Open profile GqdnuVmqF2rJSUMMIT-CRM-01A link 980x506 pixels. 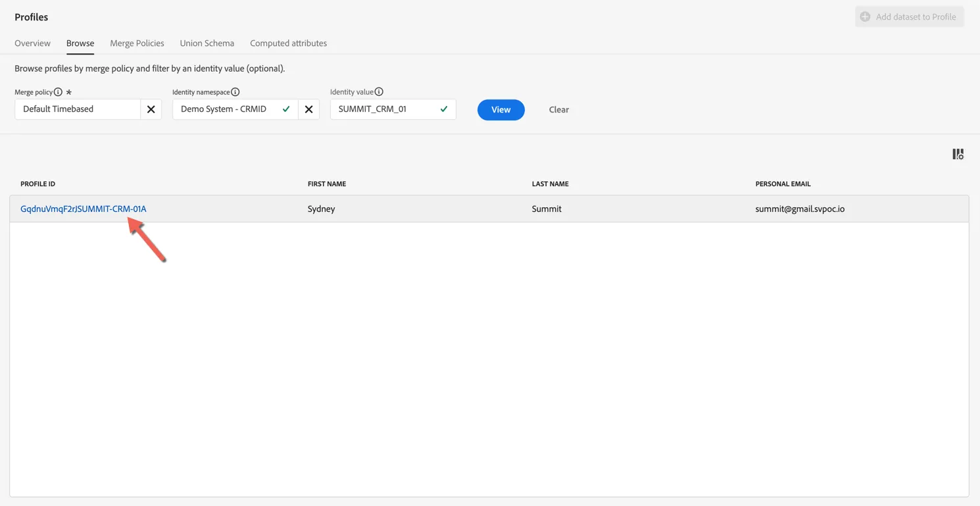84,209
